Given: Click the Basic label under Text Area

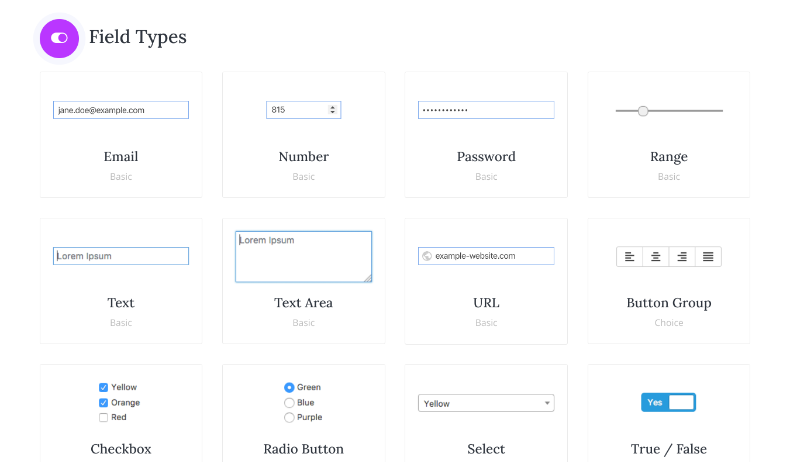Looking at the screenshot, I should point(303,323).
